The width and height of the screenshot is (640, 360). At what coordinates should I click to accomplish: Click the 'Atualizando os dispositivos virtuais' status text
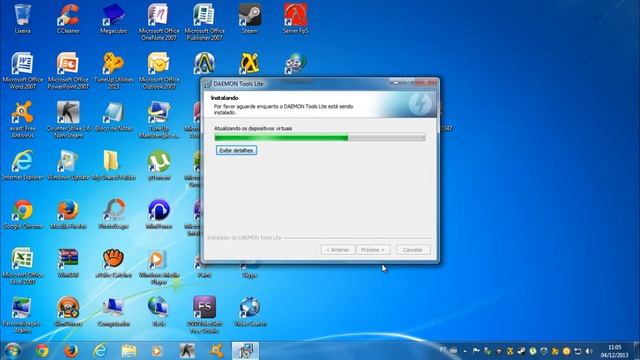(253, 128)
